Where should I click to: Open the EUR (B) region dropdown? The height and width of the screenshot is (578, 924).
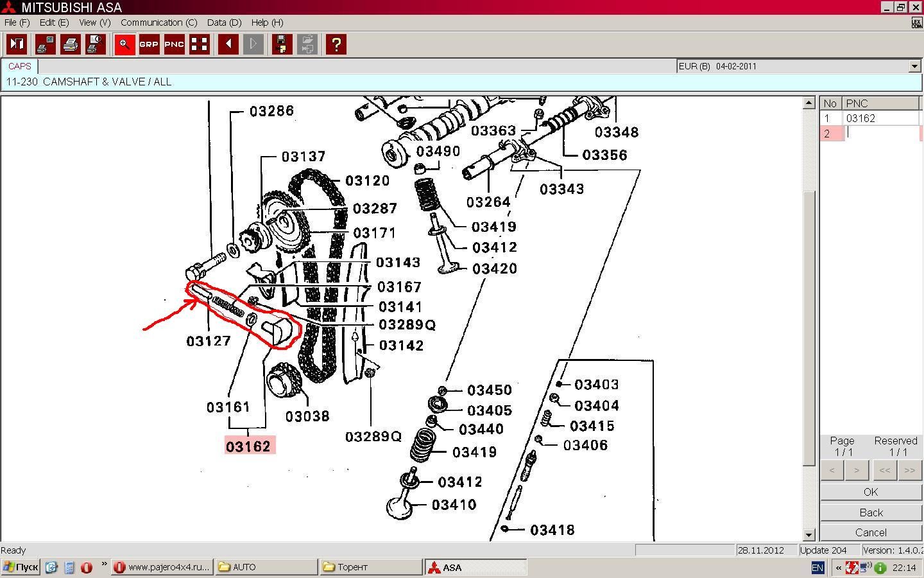[x=914, y=66]
